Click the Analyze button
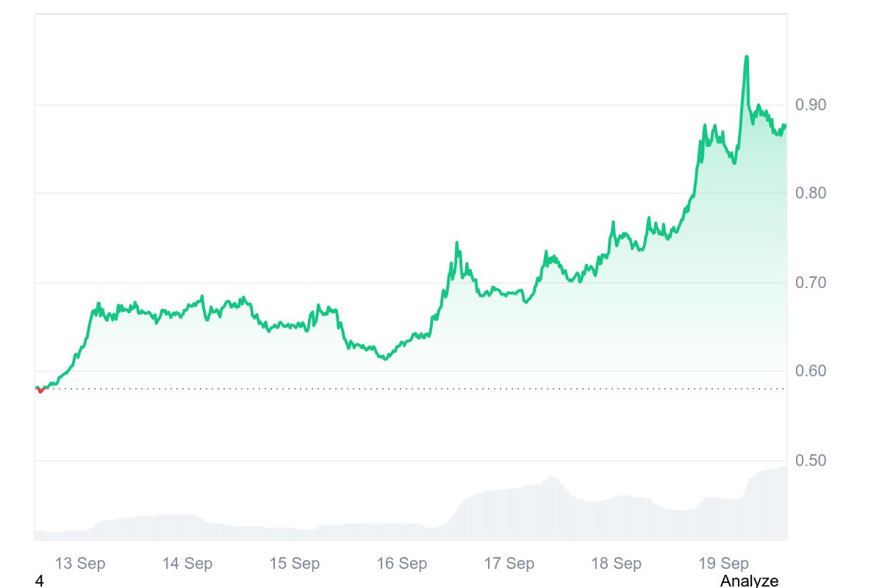The height and width of the screenshot is (588, 882). (749, 581)
